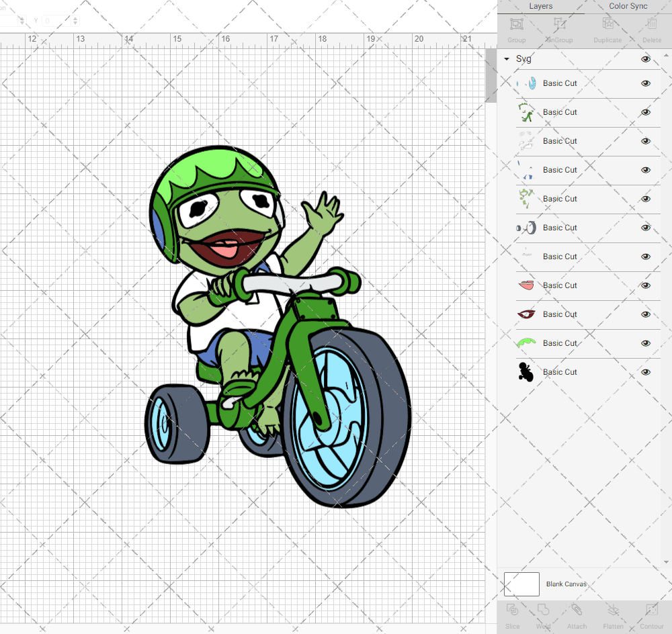Click the Slice tool icon

coord(512,610)
